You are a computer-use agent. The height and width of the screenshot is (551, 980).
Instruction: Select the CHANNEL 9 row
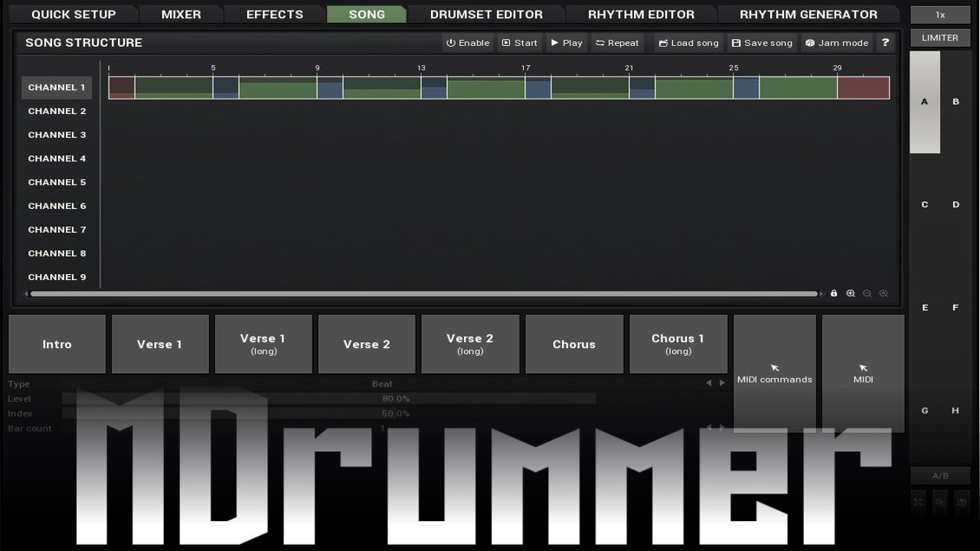coord(57,277)
